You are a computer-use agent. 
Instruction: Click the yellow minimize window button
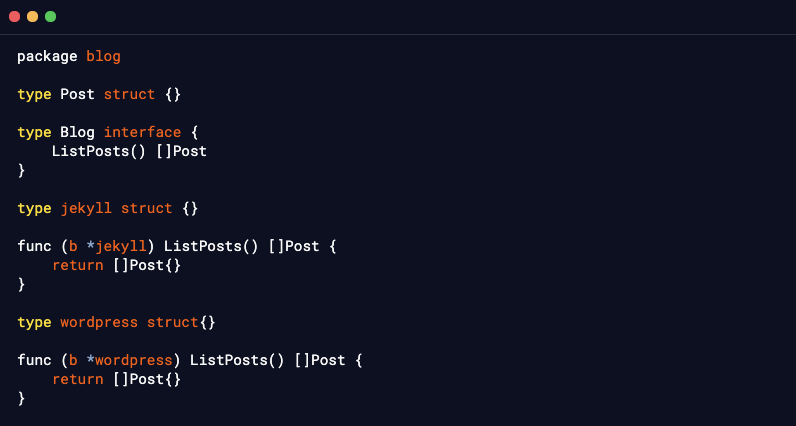tap(32, 17)
